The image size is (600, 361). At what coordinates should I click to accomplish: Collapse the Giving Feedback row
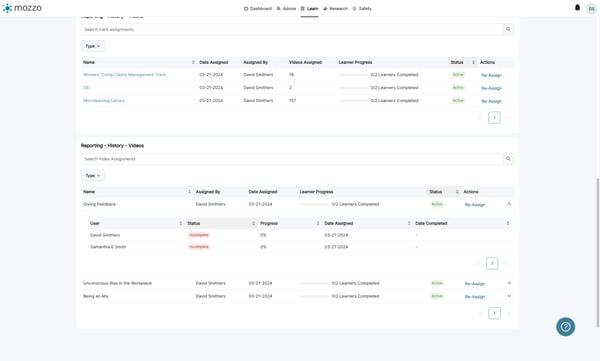point(509,204)
